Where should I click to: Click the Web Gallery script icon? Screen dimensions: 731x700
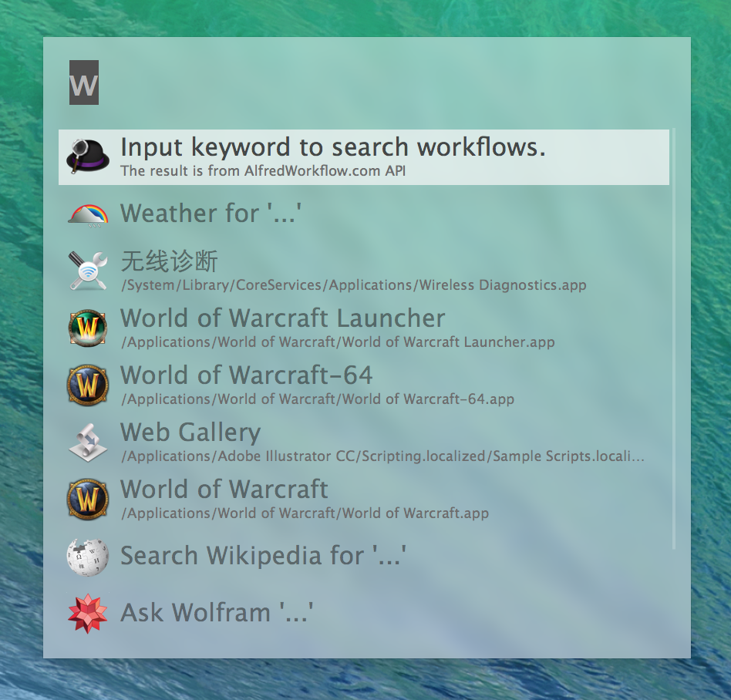click(x=87, y=442)
